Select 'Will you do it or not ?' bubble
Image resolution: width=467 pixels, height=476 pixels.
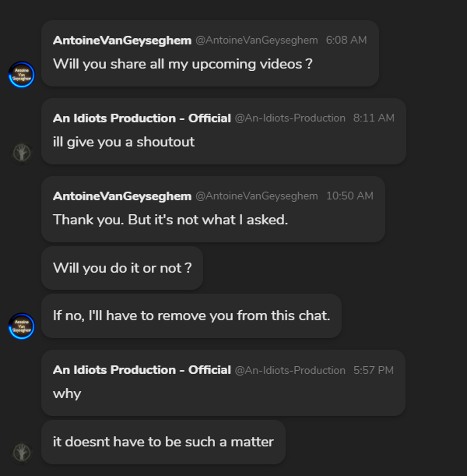[x=122, y=268]
